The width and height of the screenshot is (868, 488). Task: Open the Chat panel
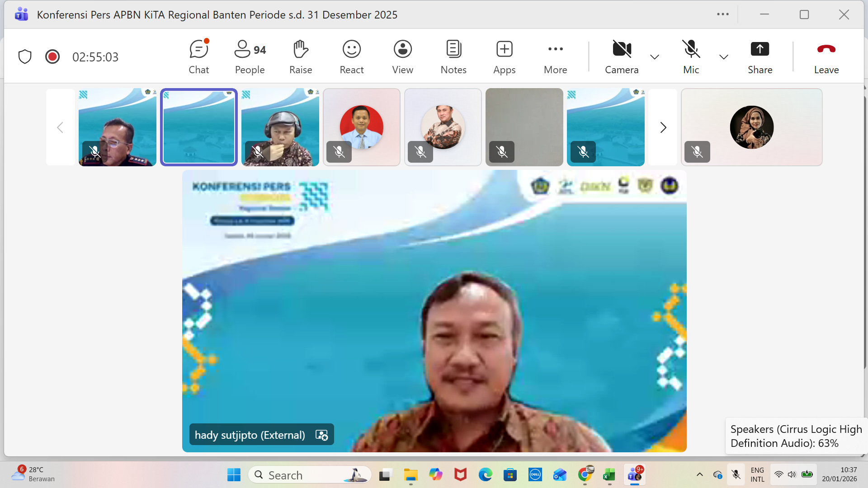[198, 57]
